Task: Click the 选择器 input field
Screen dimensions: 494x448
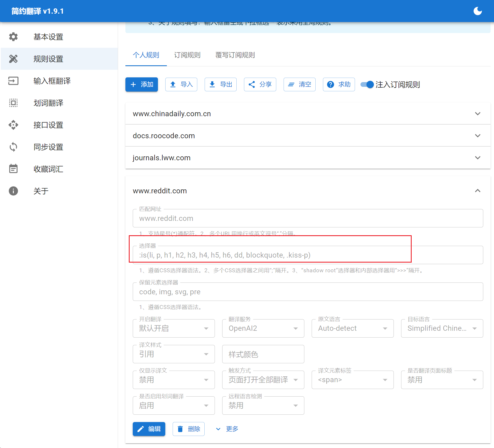Action: (x=307, y=255)
